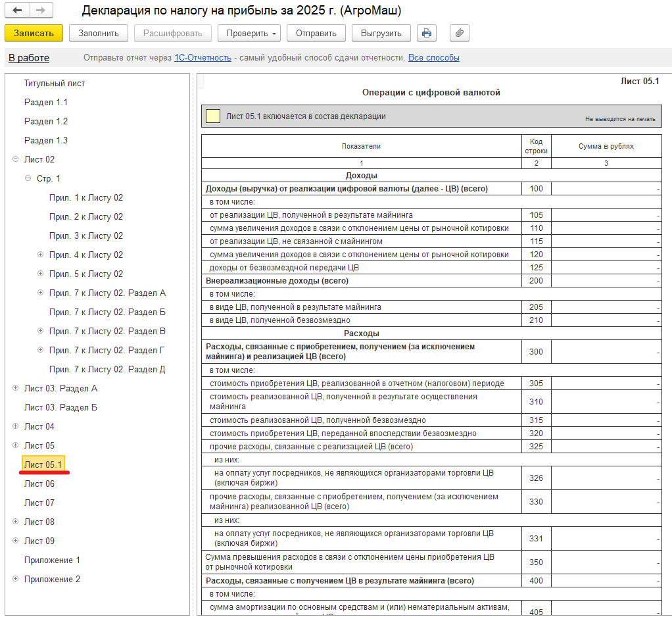The width and height of the screenshot is (672, 619).
Task: Open Раздел 1.2 in the section tree
Action: [46, 122]
